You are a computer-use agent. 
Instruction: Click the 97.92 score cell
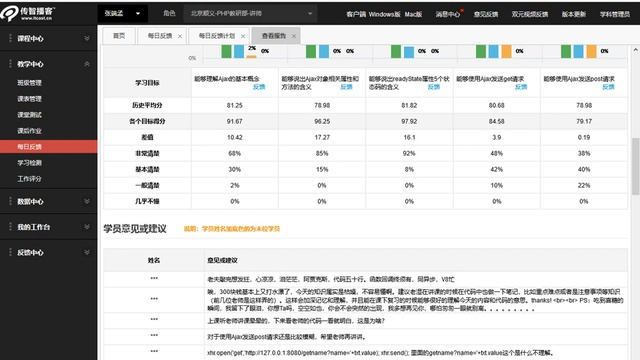point(409,121)
